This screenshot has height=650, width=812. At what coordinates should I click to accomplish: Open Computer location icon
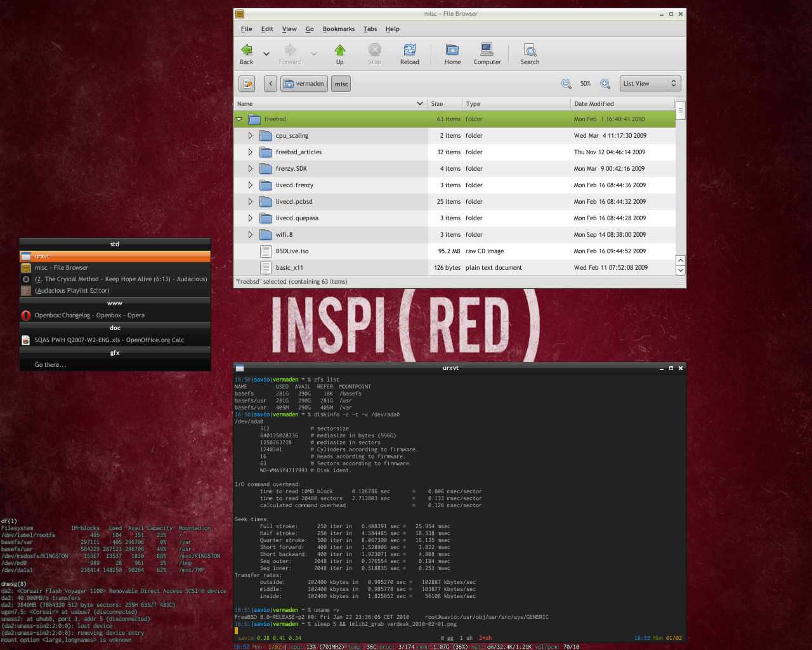(x=487, y=50)
